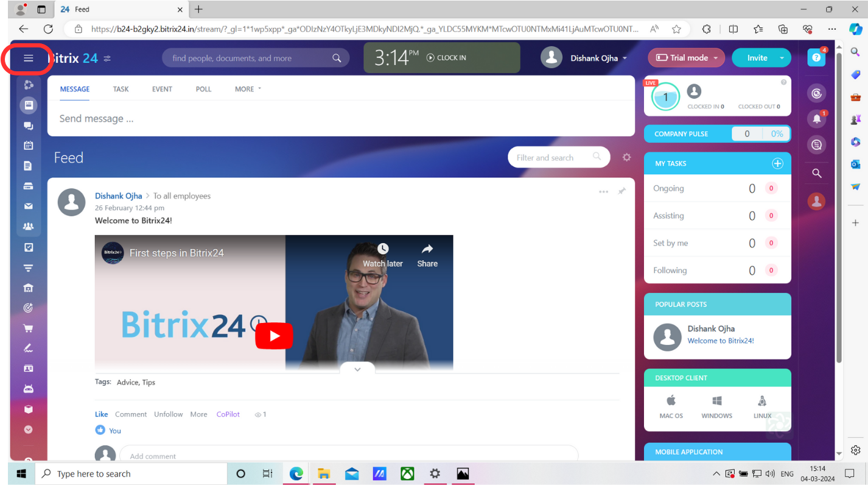Open Drive icon in the left sidebar
This screenshot has height=485, width=868.
(28, 186)
